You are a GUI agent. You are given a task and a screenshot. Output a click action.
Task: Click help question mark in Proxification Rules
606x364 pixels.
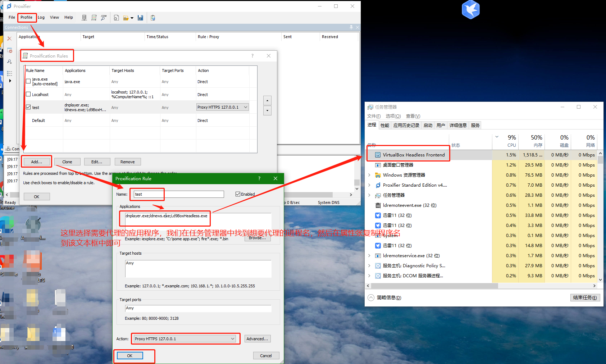point(252,56)
